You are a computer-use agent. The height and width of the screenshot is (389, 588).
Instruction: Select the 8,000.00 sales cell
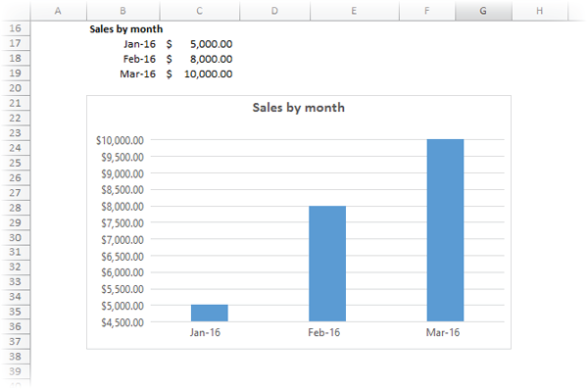(x=200, y=59)
